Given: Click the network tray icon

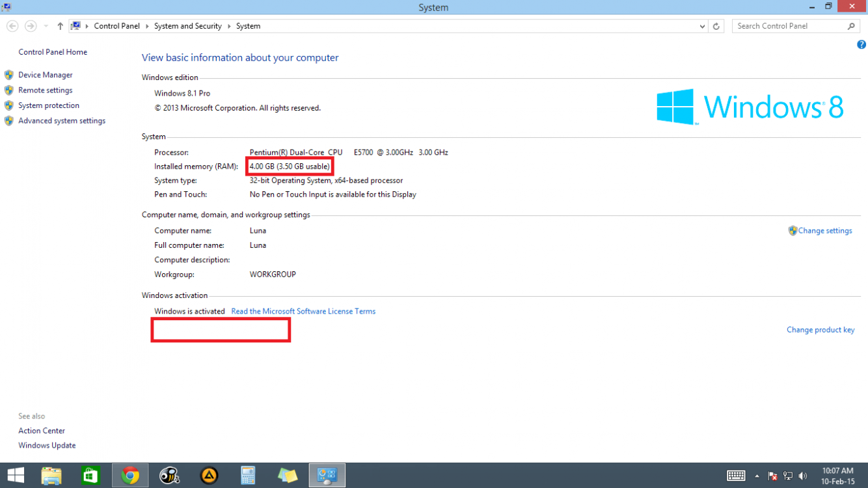Looking at the screenshot, I should click(x=788, y=476).
